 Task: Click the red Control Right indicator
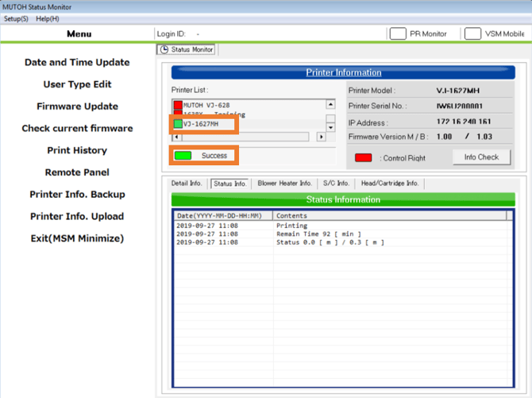point(364,158)
